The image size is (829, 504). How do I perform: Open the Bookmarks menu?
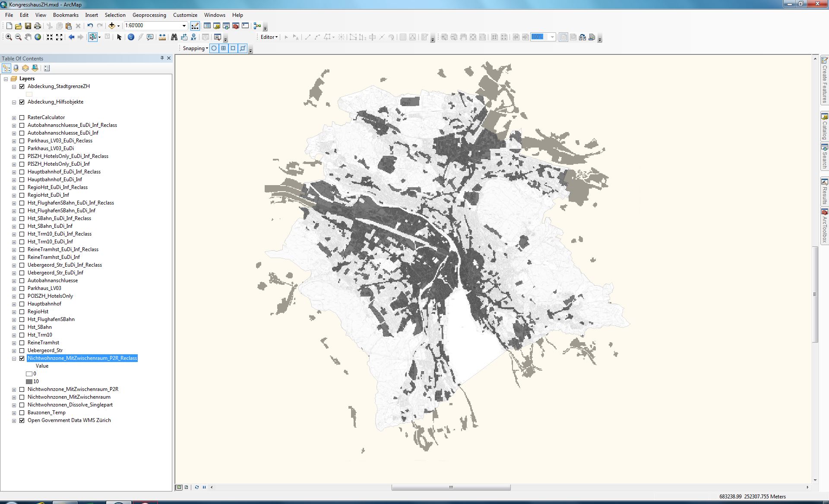[x=66, y=15]
